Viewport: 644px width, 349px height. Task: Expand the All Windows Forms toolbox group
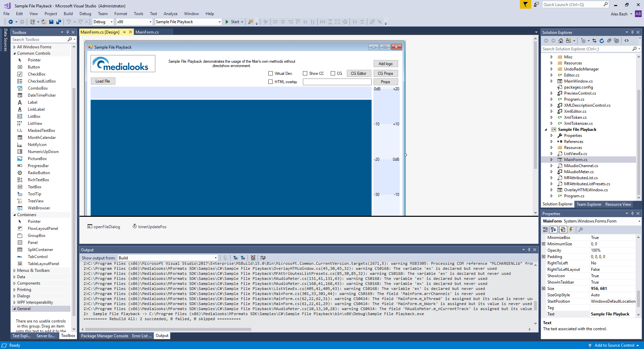[x=14, y=47]
